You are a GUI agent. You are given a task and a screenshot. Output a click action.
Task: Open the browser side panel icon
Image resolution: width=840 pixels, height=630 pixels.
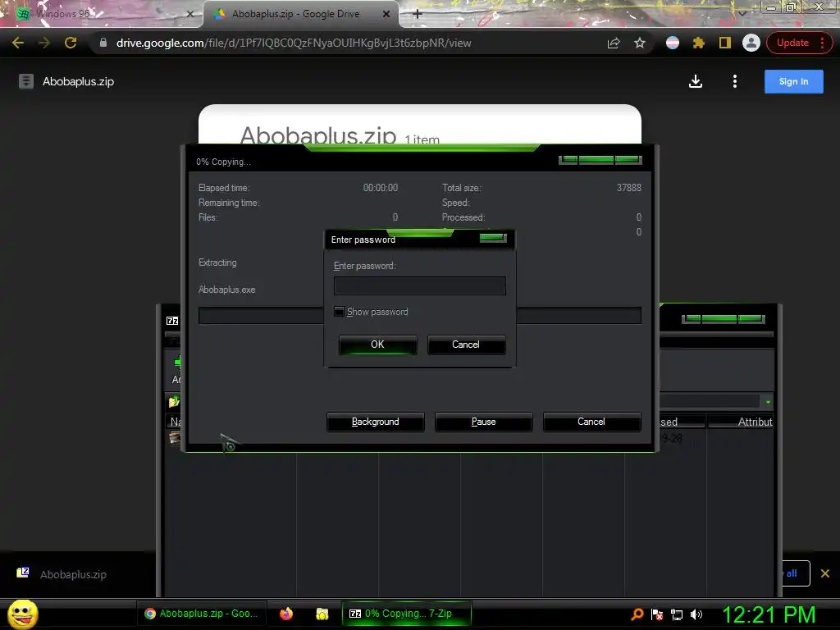725,43
